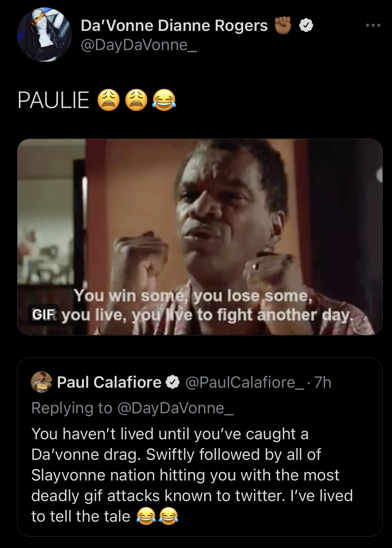
Task: Tap Paul Calafiore's small avatar
Action: (x=42, y=382)
